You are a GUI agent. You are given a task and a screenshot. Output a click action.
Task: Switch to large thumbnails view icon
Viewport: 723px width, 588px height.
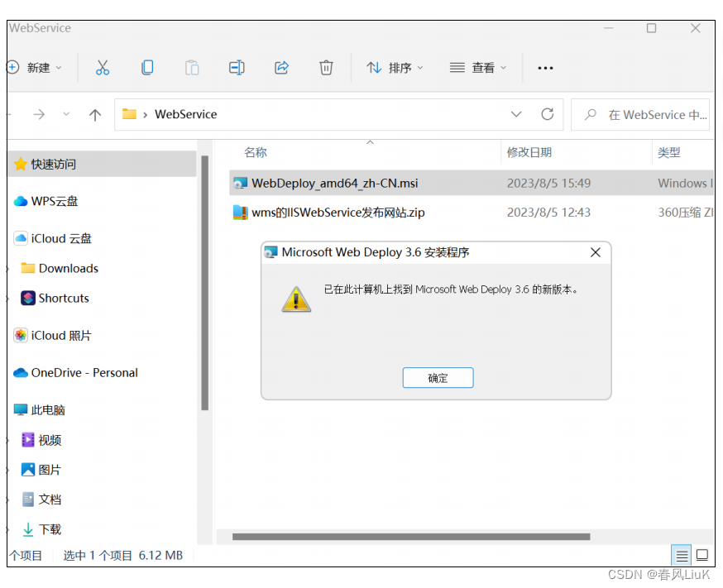pyautogui.click(x=702, y=555)
